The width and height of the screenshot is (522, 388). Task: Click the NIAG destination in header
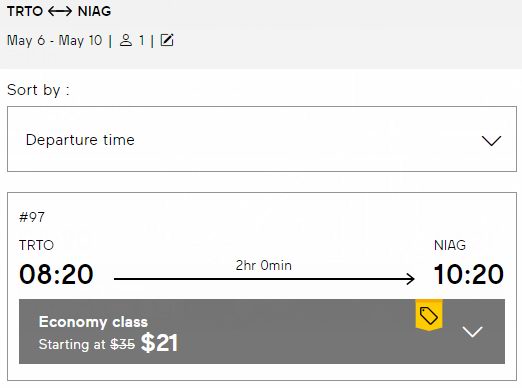pyautogui.click(x=94, y=11)
